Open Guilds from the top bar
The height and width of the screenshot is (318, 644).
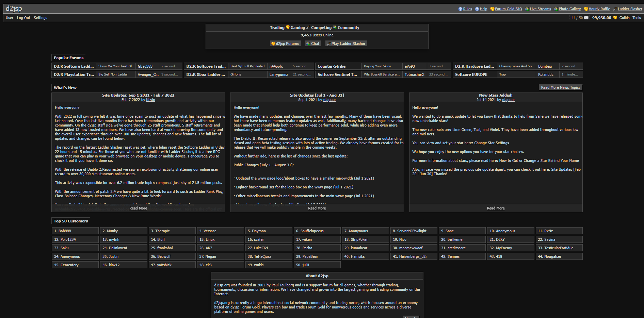625,18
